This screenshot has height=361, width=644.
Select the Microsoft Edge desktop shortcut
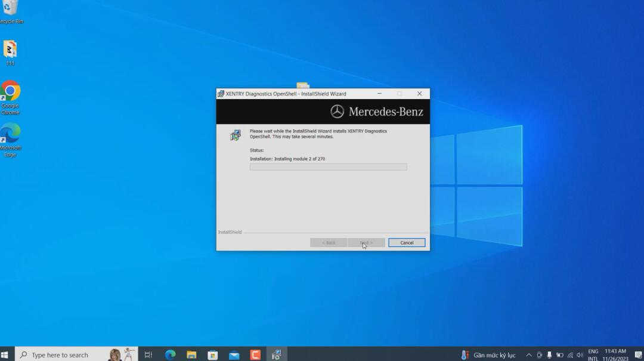10,140
